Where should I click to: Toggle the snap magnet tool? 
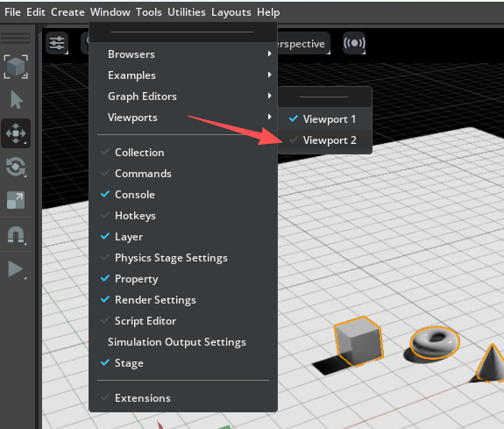tap(16, 234)
